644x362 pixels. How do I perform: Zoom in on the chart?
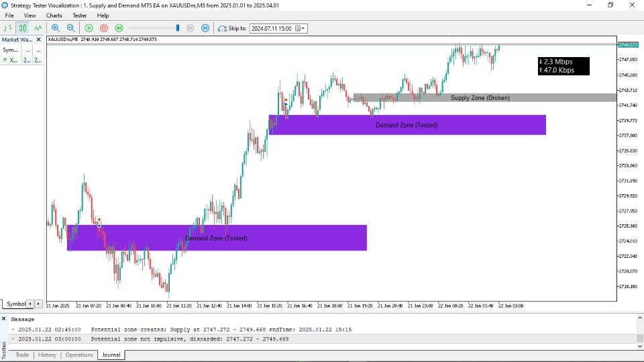click(56, 28)
